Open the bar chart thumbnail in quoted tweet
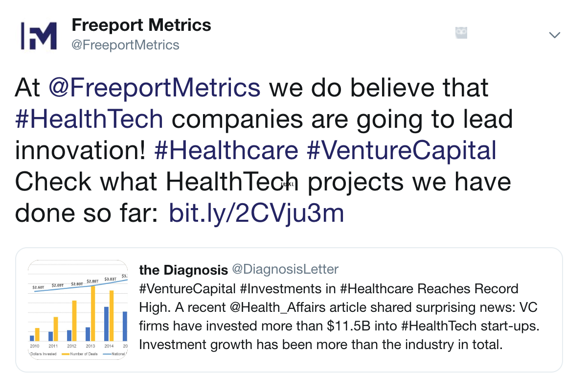This screenshot has height=375, width=588. click(x=78, y=309)
